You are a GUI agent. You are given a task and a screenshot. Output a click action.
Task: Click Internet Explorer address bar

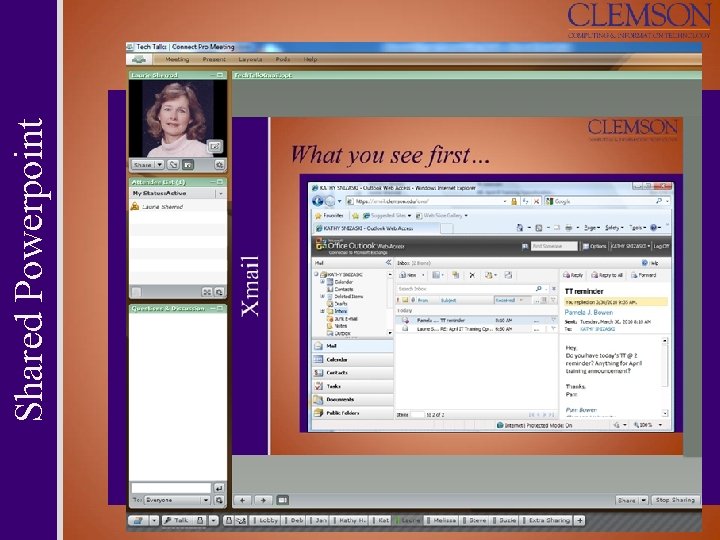pyautogui.click(x=428, y=201)
